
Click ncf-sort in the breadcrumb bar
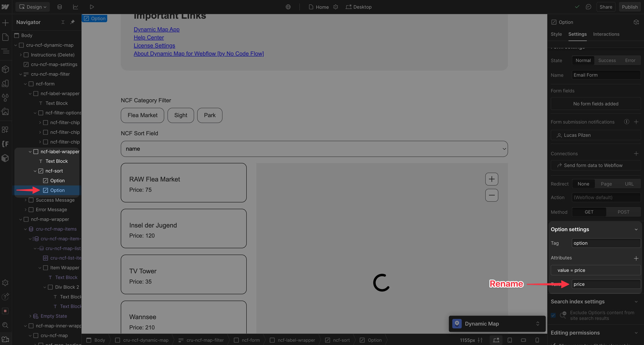point(337,340)
